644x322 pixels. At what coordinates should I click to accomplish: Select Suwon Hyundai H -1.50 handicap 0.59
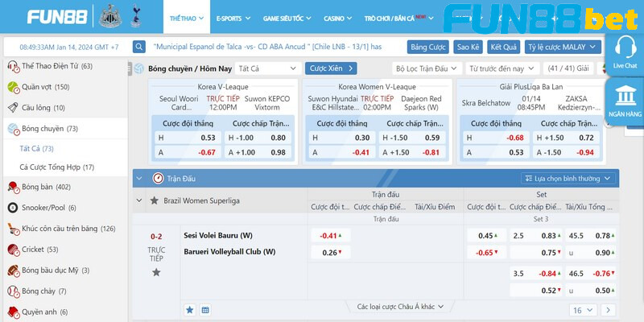coord(411,138)
